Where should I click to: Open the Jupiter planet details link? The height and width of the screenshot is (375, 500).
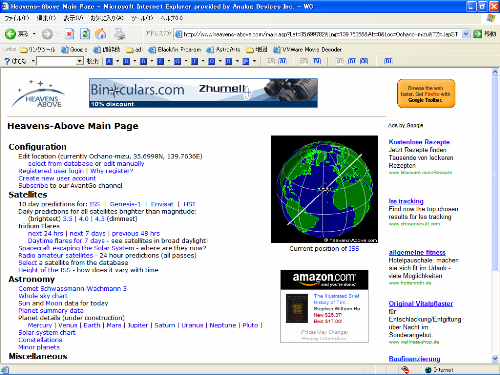pos(138,325)
